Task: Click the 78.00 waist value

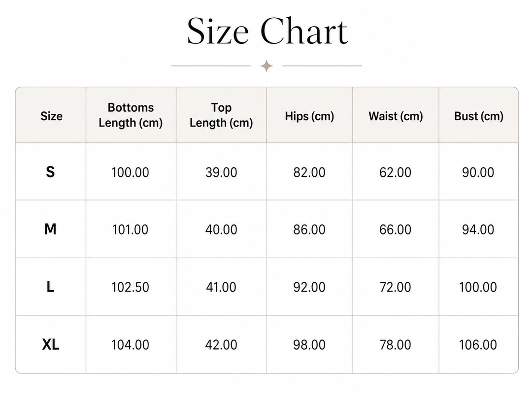Action: 395,345
